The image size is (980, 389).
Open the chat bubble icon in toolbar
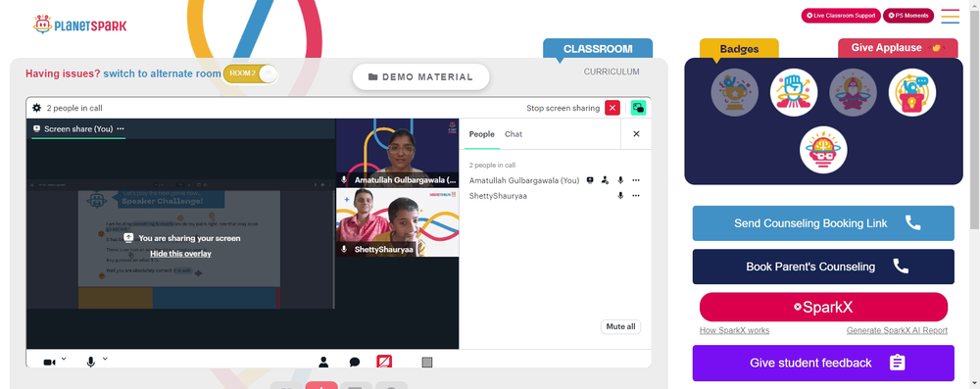click(355, 363)
